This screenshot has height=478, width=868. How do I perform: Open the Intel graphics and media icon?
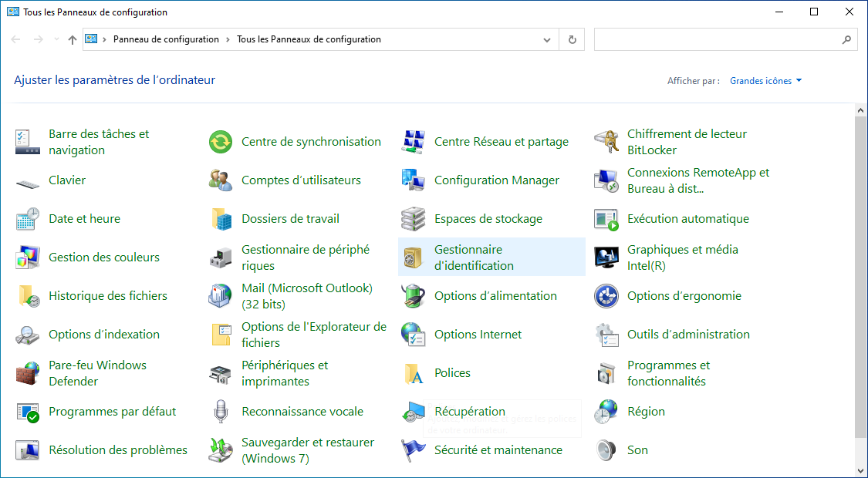click(606, 258)
